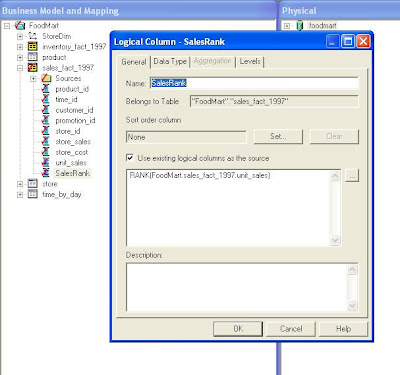Select the SalesRank tree item
The image size is (400, 375).
pos(72,173)
